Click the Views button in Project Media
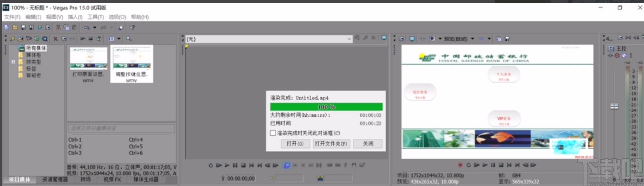644x186 pixels. coord(111,38)
